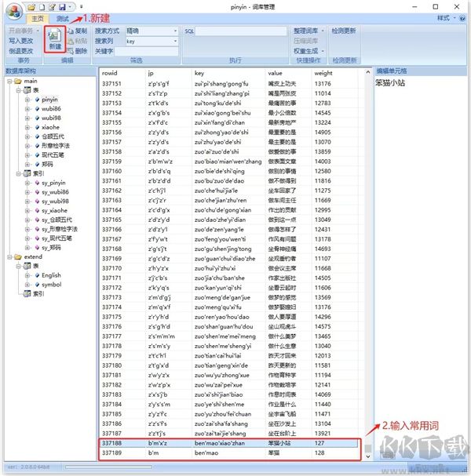Viewport: 471px width, 476px height.
Task: Click the SQL input field
Action: click(x=241, y=31)
